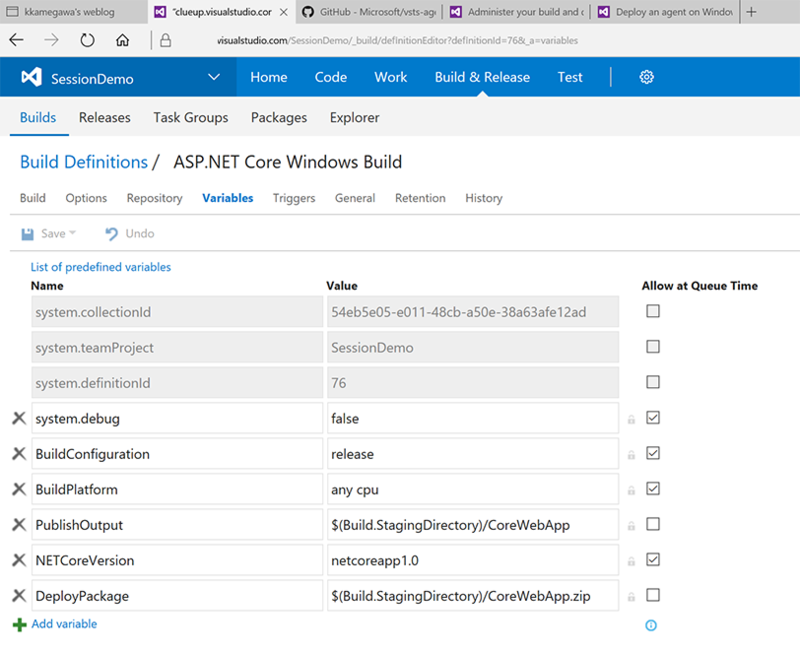
Task: Switch to the Packages tab
Action: tap(279, 117)
